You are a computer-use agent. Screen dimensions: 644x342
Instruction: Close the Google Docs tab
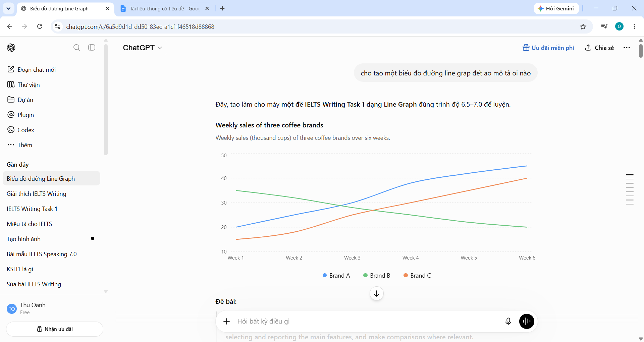coord(207,8)
